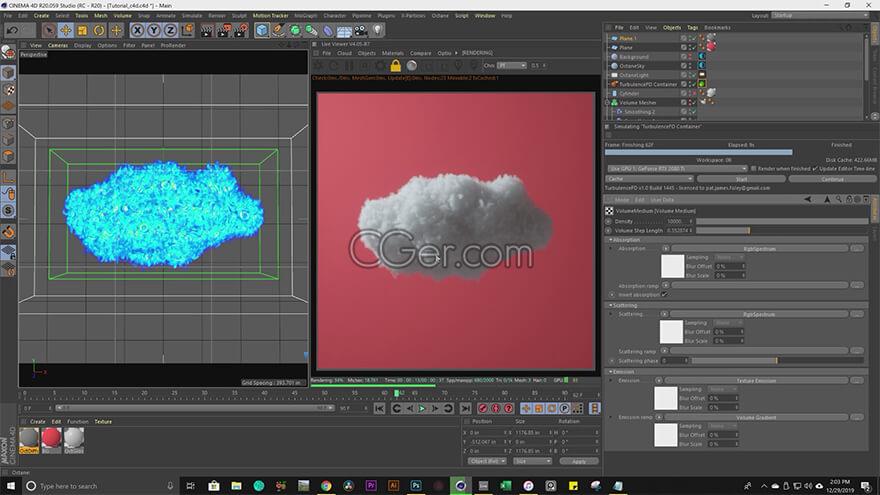Click Render View clapperboard icon
This screenshot has width=880, height=495.
(207, 30)
